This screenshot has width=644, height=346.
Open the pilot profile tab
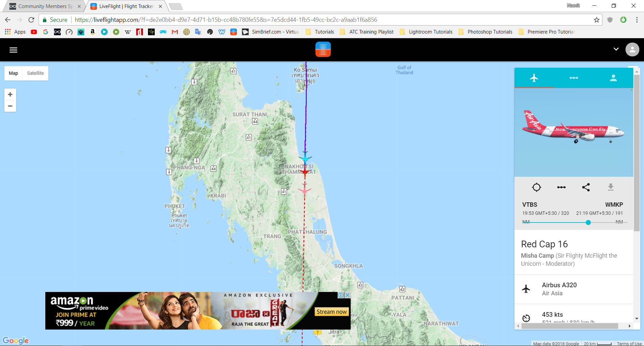(613, 78)
